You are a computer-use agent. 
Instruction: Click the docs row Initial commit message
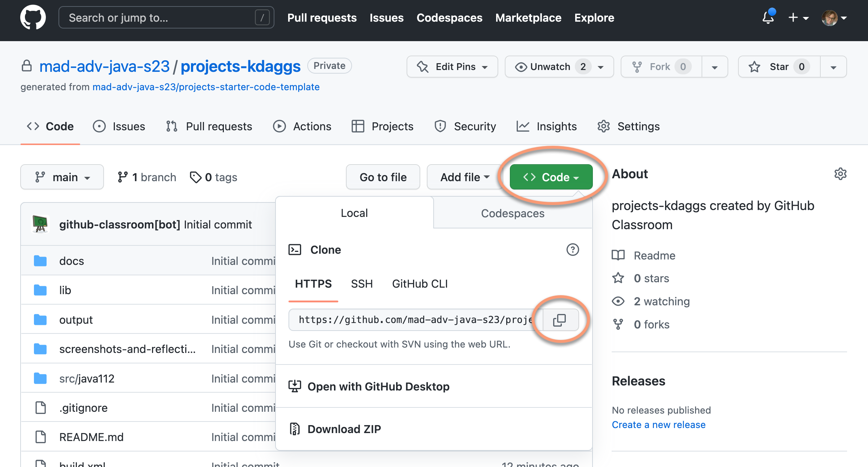[x=243, y=261]
